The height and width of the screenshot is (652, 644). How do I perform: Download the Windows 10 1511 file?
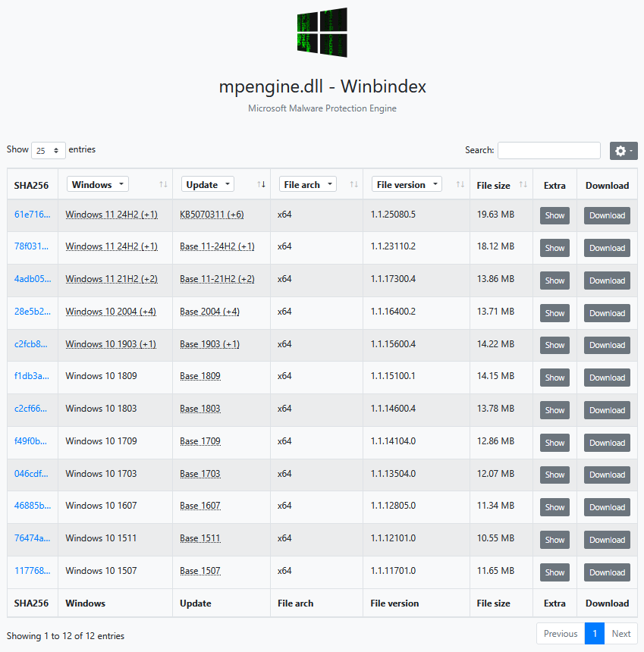(607, 540)
